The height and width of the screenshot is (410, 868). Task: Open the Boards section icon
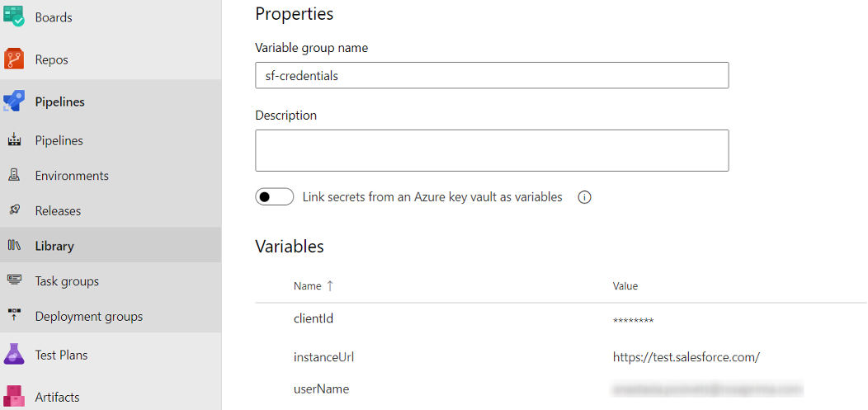point(14,16)
